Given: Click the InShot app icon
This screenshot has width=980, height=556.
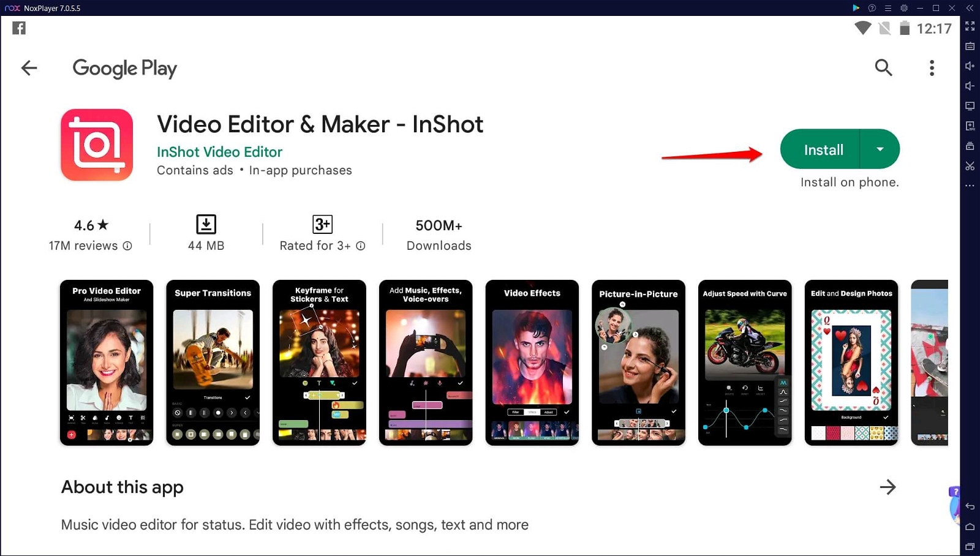Looking at the screenshot, I should click(x=97, y=145).
